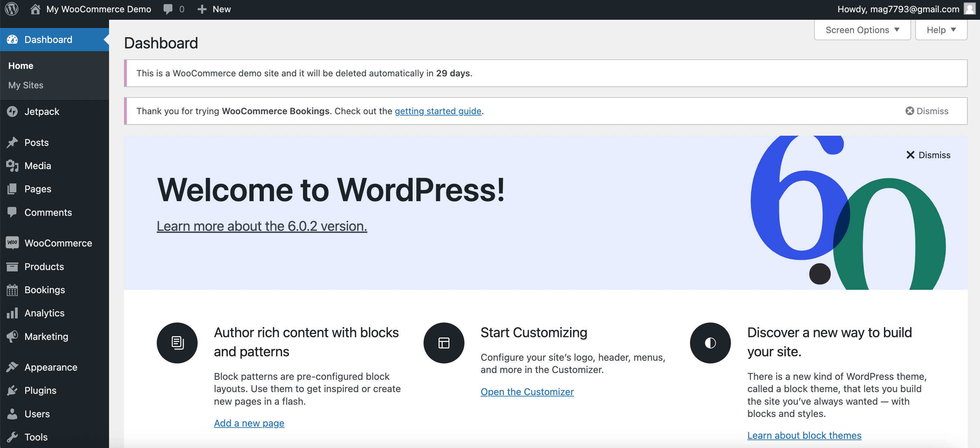Image resolution: width=980 pixels, height=448 pixels.
Task: Click the blocks and patterns circle icon
Action: (x=177, y=343)
